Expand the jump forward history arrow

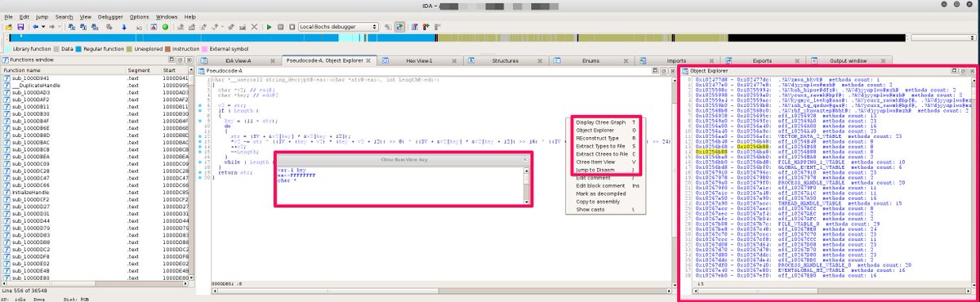pos(59,27)
